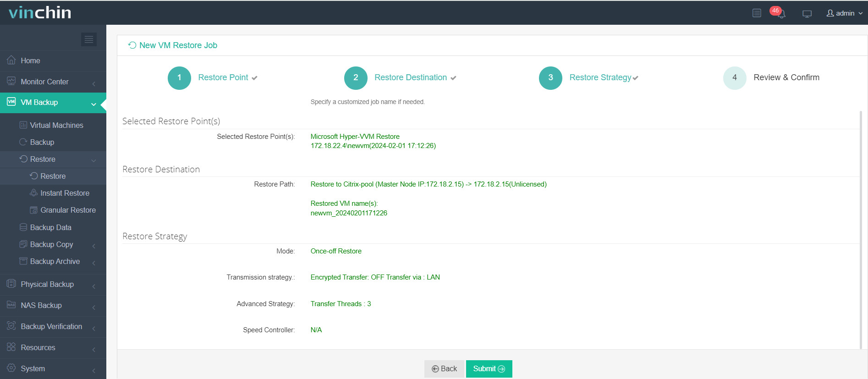Viewport: 868px width, 379px height.
Task: Click the page vertical scrollbar
Action: (861, 229)
